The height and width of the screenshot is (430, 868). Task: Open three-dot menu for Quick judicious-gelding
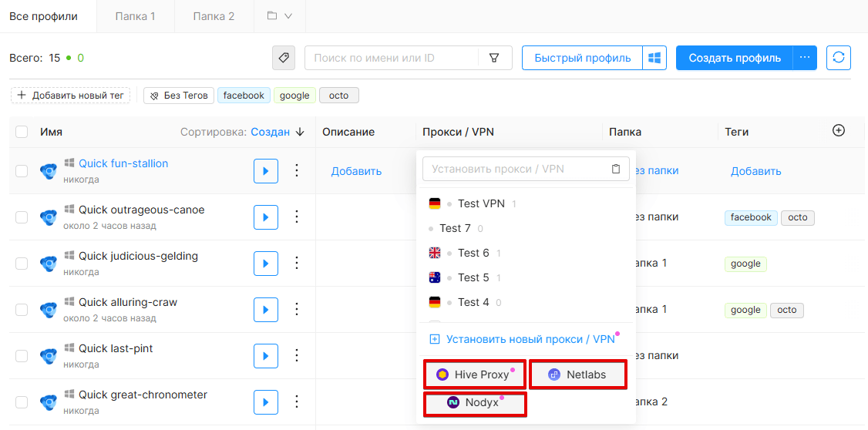297,263
